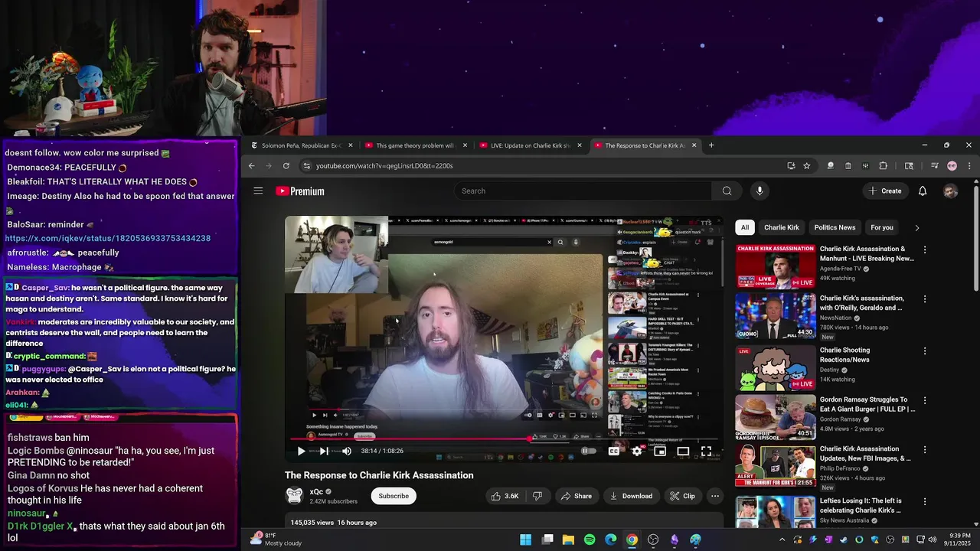Viewport: 980px width, 551px height.
Task: Go back in browser
Action: coord(251,165)
